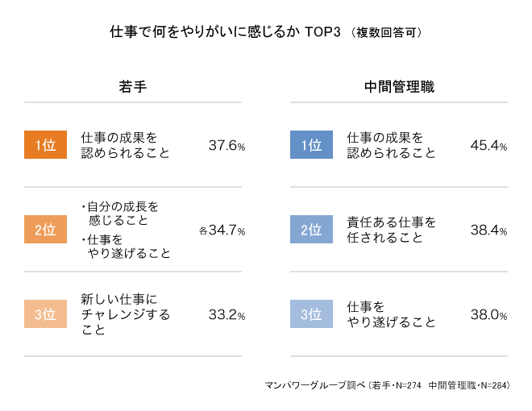Click the （複数回答可） note in title
Viewport: 532px width, 411px height.
coord(386,32)
